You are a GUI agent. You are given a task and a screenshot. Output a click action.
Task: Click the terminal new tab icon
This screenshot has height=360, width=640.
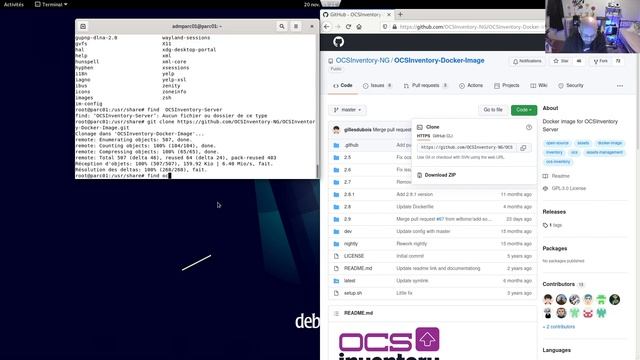[83, 26]
